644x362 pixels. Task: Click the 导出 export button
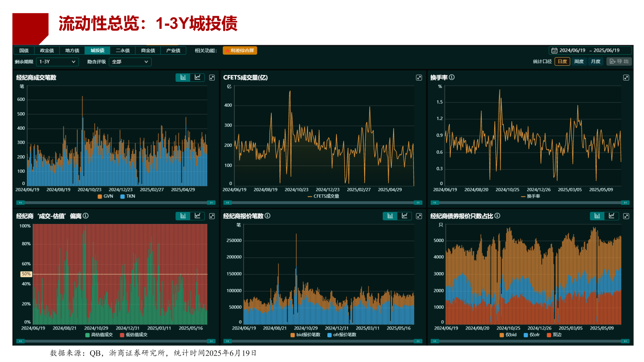pyautogui.click(x=619, y=62)
